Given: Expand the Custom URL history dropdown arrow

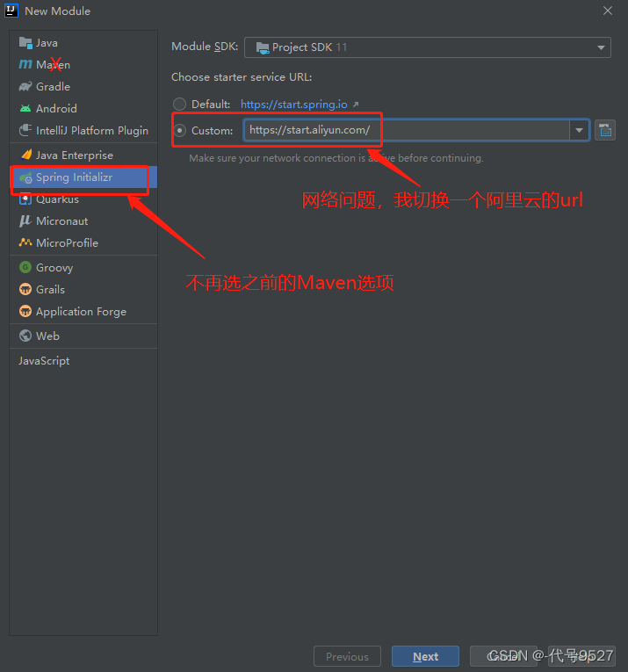Looking at the screenshot, I should pos(579,130).
